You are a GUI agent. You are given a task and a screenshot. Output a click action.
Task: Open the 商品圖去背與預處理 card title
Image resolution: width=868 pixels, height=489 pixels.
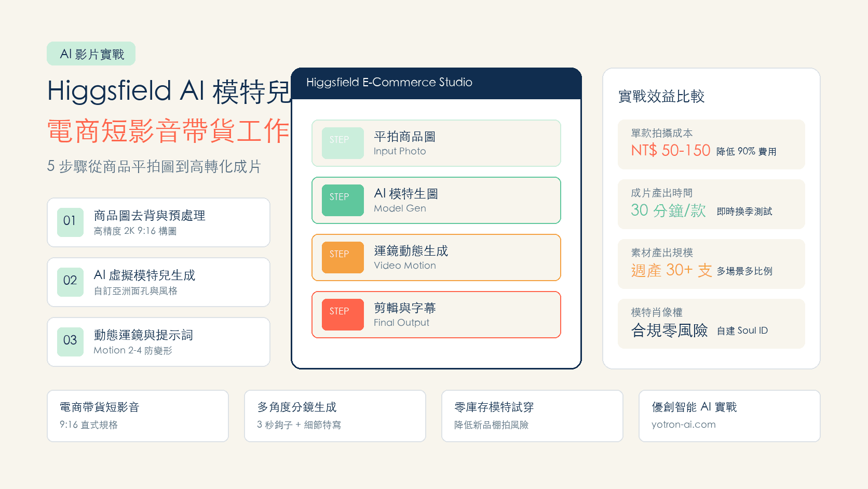point(150,215)
